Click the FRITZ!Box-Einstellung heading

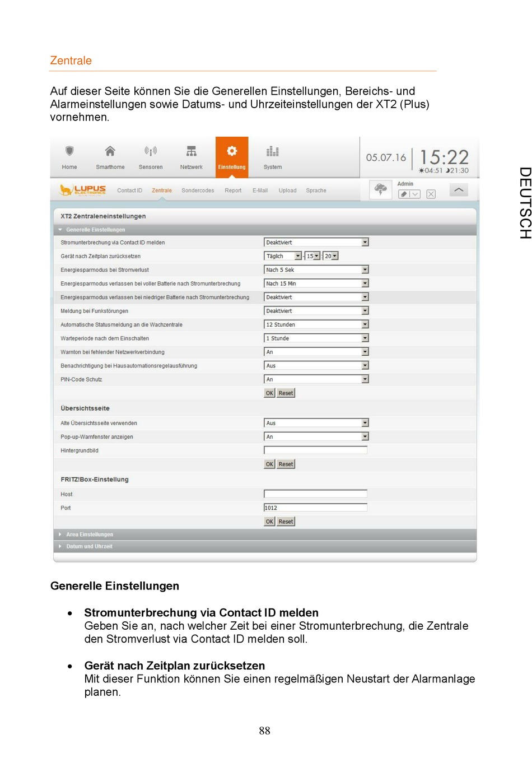coord(95,480)
